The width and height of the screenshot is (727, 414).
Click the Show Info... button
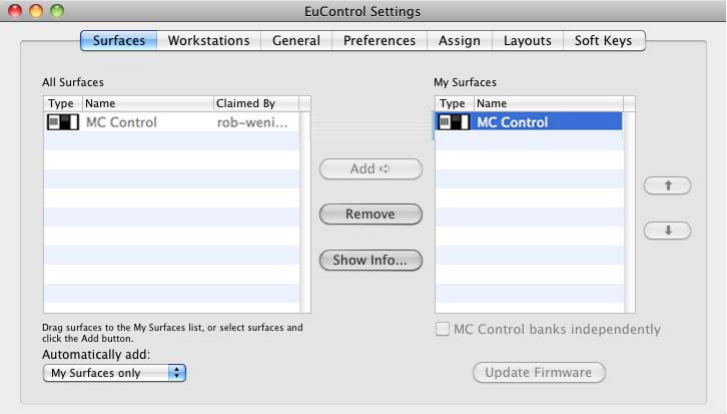370,260
